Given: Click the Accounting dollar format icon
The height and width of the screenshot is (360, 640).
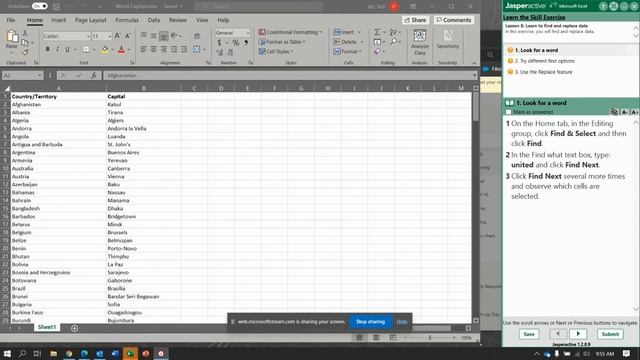Looking at the screenshot, I should click(x=219, y=43).
